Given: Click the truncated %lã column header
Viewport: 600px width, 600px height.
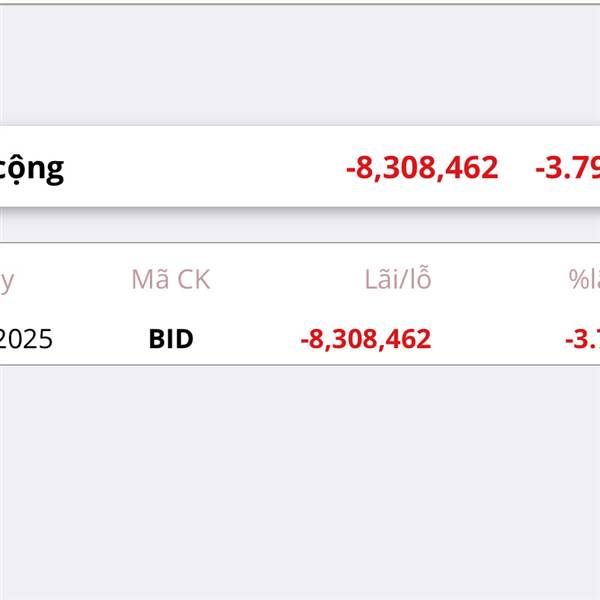Looking at the screenshot, I should point(584,279).
